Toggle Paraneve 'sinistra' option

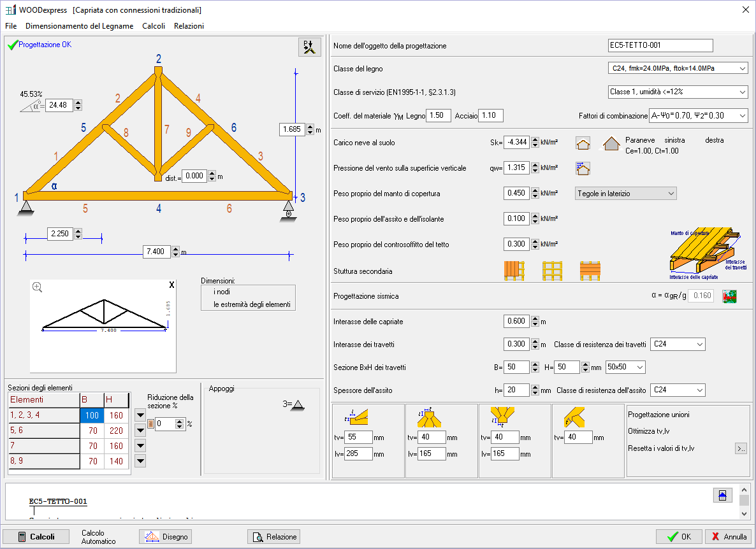(x=674, y=140)
